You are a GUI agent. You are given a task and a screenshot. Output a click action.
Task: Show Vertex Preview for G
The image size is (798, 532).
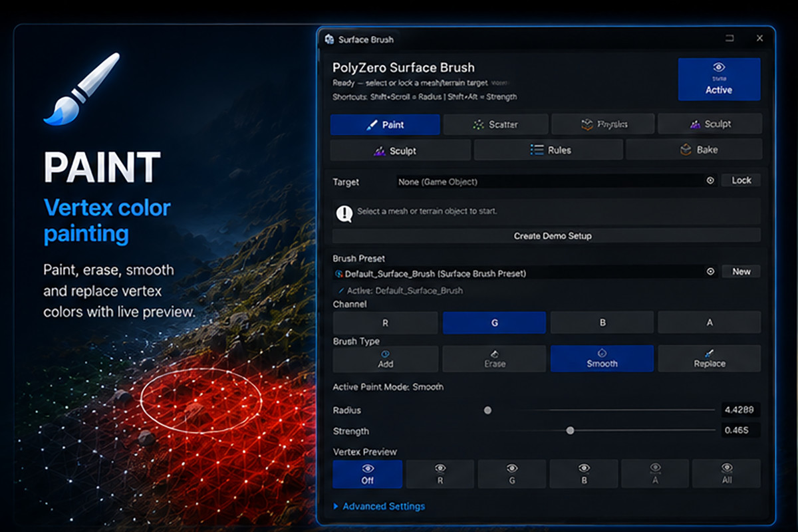coord(512,474)
